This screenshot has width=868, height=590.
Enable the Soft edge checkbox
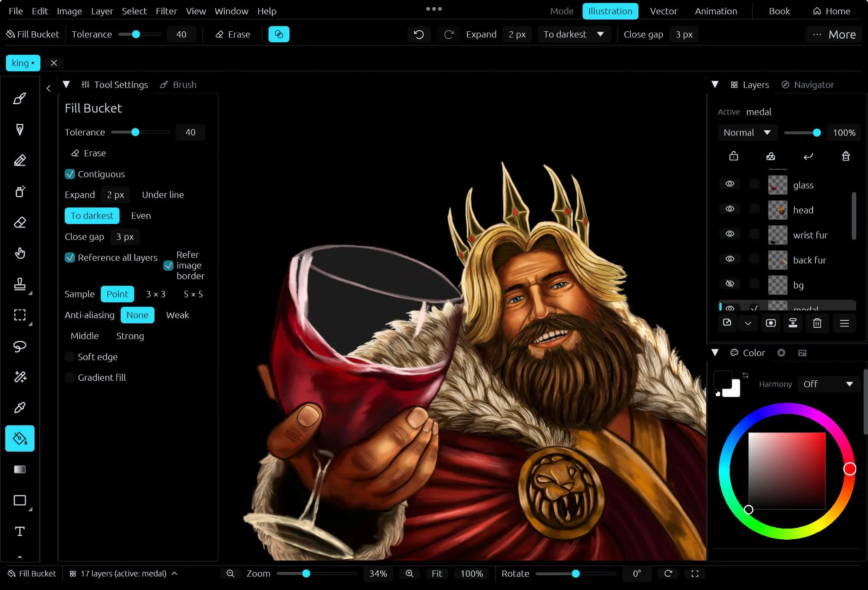pyautogui.click(x=69, y=357)
